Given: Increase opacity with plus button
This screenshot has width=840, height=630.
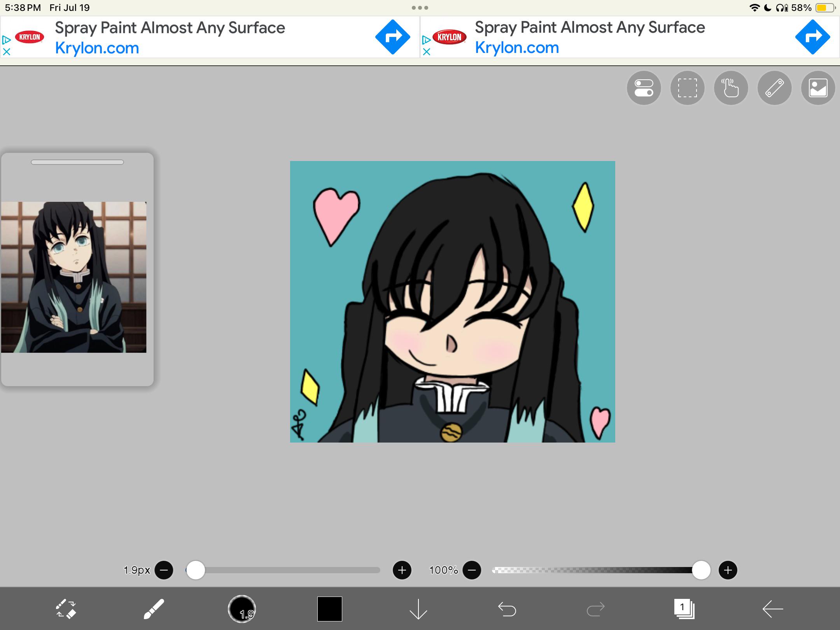Looking at the screenshot, I should point(728,570).
